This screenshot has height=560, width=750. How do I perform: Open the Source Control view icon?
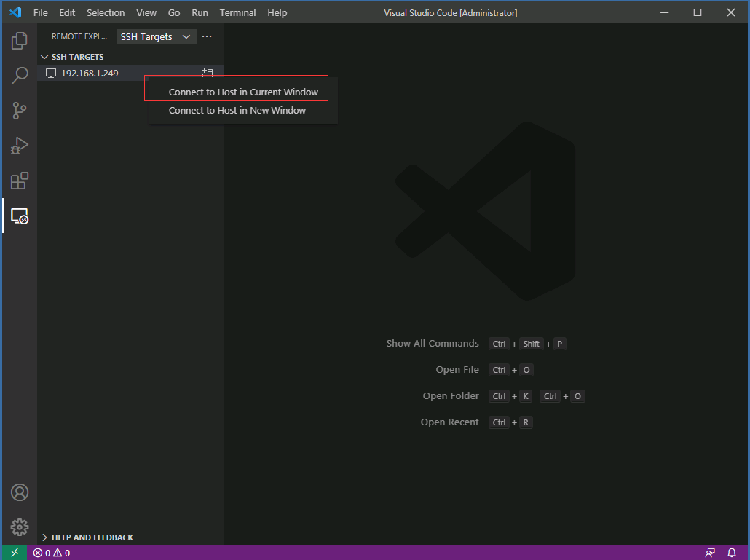tap(19, 111)
